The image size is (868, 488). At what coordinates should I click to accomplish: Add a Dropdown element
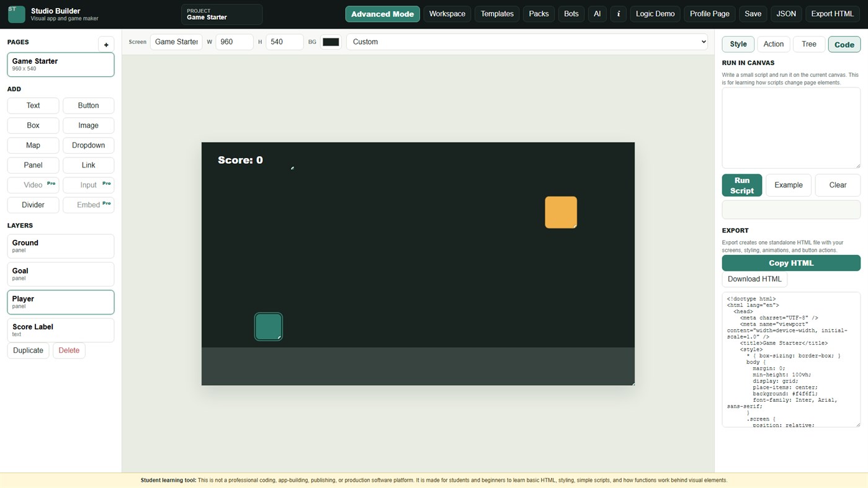[88, 145]
